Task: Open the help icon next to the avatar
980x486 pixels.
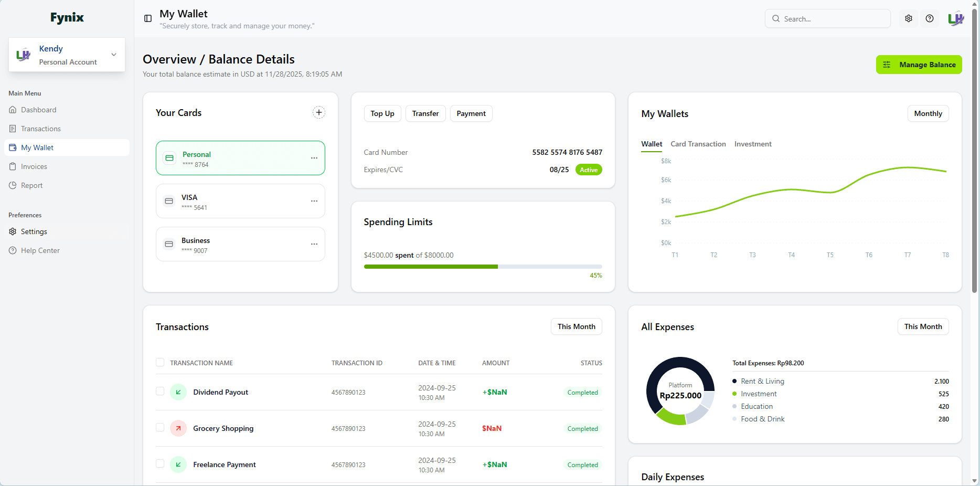Action: tap(930, 18)
